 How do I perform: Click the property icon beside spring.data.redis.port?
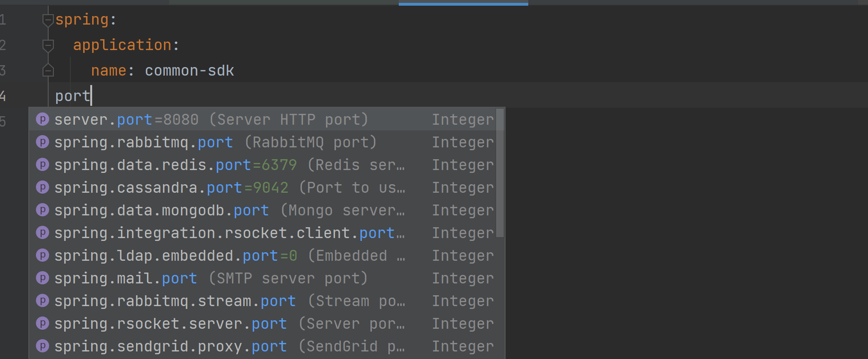click(x=43, y=165)
